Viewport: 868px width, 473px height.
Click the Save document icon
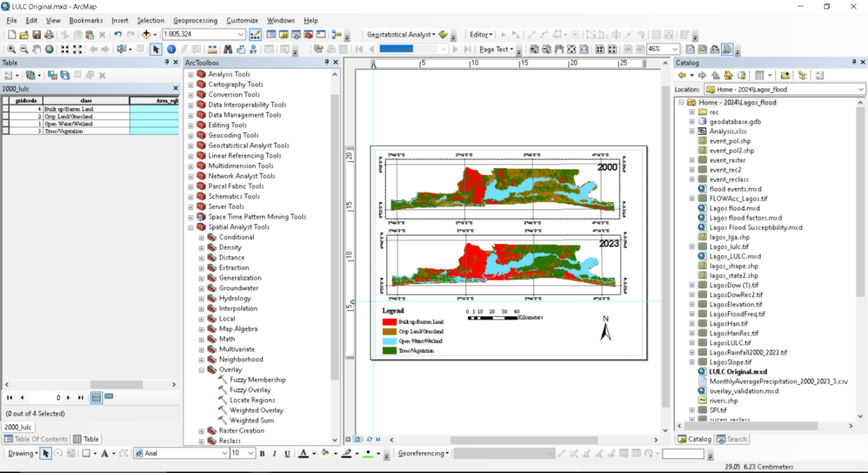point(36,35)
